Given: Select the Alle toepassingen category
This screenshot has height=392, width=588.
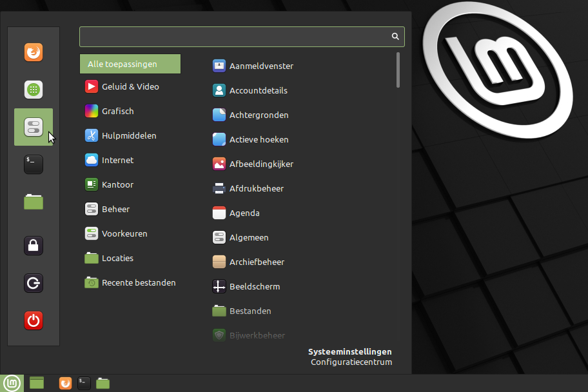Looking at the screenshot, I should [x=130, y=64].
